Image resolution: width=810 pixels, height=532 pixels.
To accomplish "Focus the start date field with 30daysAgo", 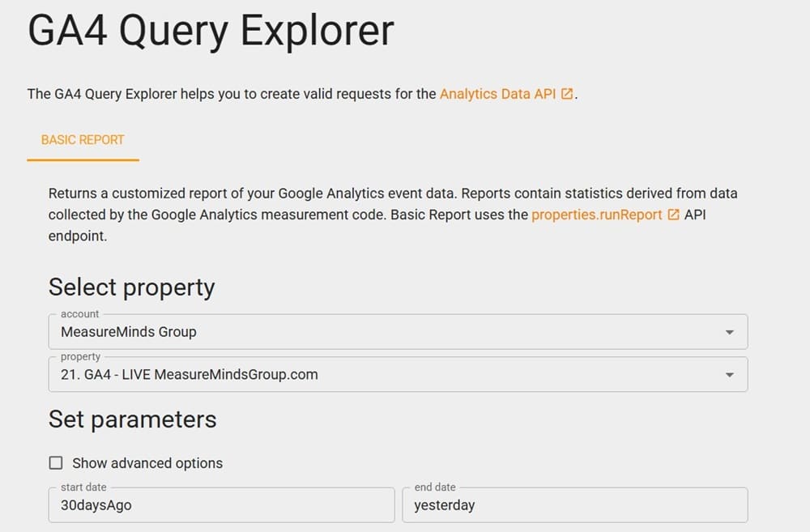I will (222, 505).
